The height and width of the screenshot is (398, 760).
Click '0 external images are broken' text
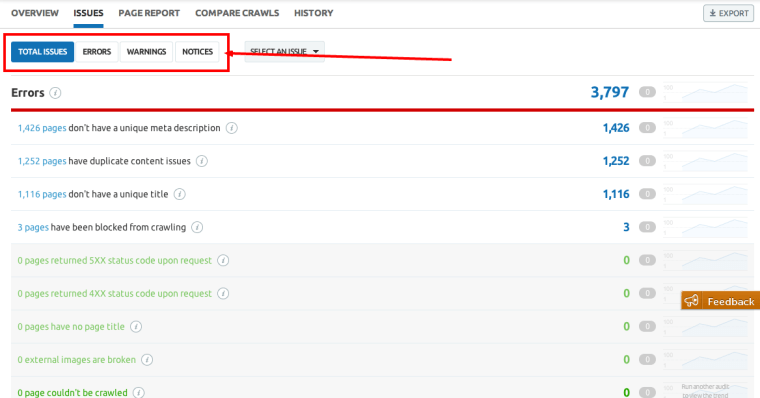coord(77,360)
